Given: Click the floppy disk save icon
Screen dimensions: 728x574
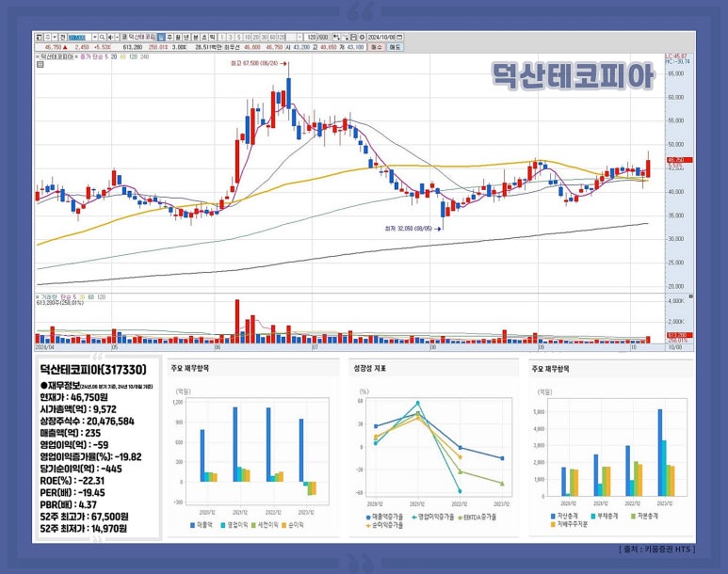Looking at the screenshot, I should click(x=353, y=37).
